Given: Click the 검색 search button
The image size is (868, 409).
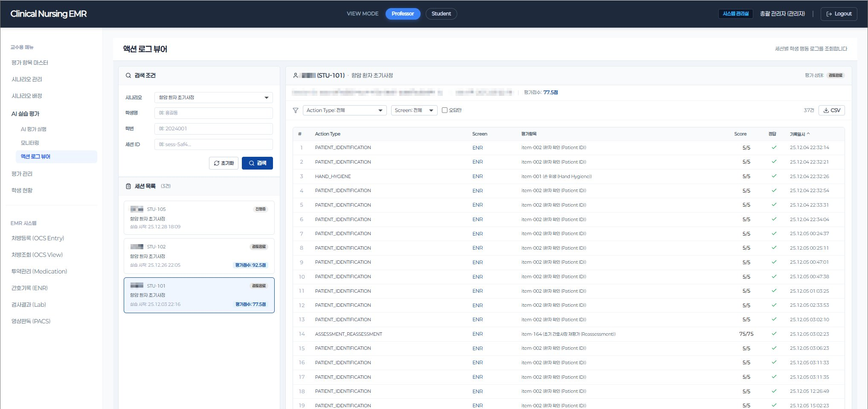Looking at the screenshot, I should 257,163.
